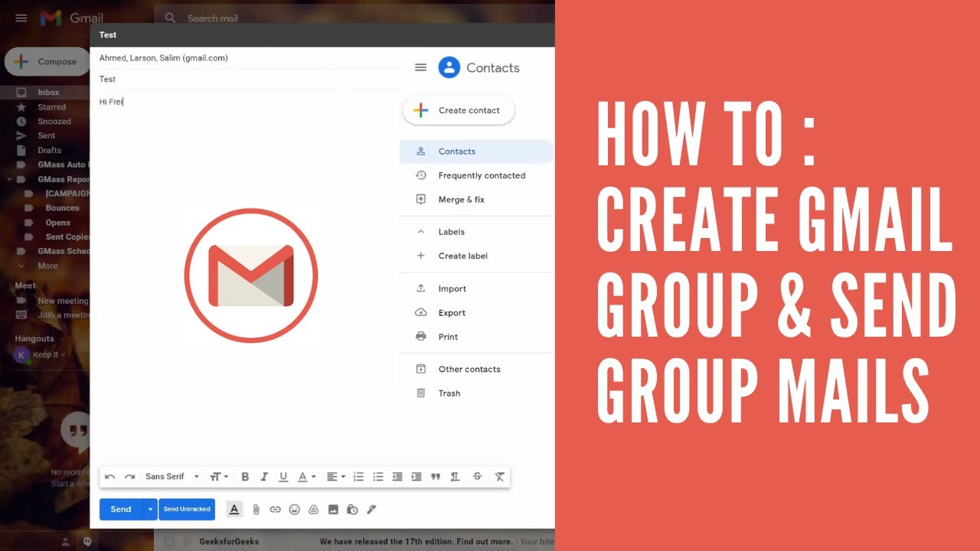Open the Contacts logo avatar icon

pyautogui.click(x=449, y=67)
